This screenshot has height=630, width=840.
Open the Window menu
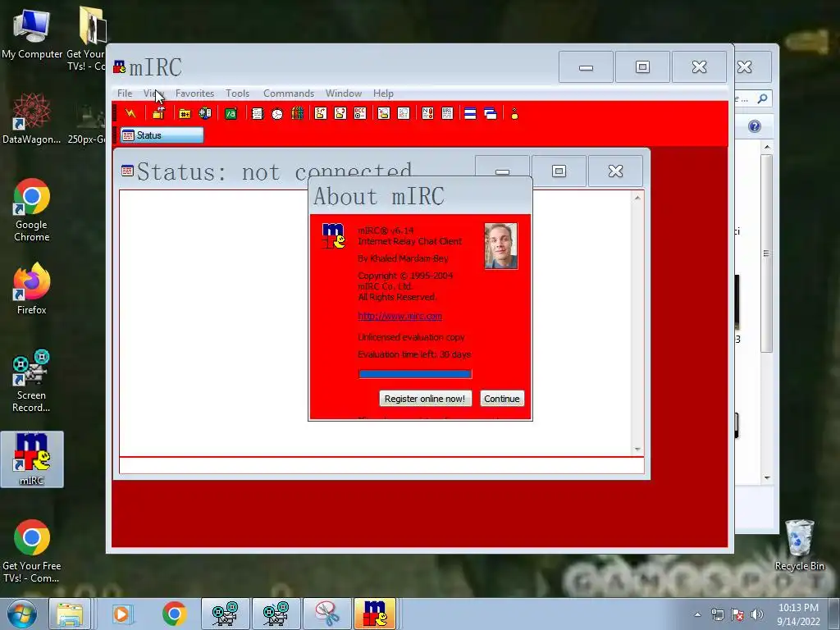(x=344, y=94)
